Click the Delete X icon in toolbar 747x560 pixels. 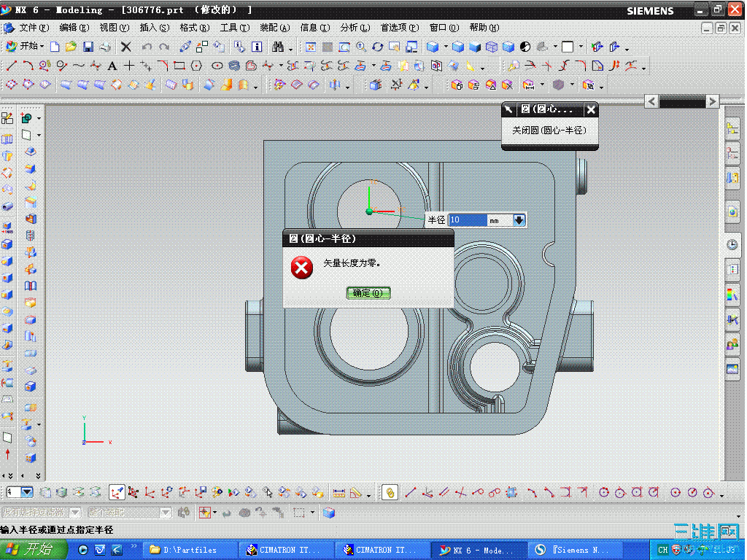pyautogui.click(x=126, y=47)
